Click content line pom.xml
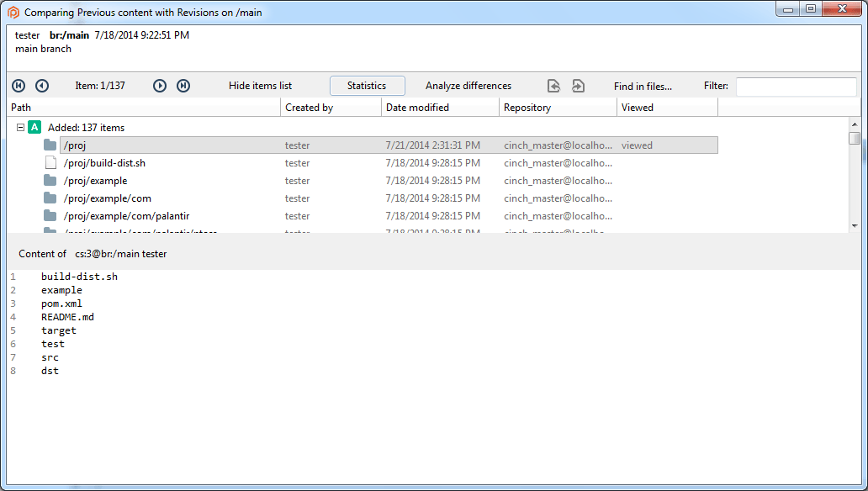 pyautogui.click(x=61, y=304)
